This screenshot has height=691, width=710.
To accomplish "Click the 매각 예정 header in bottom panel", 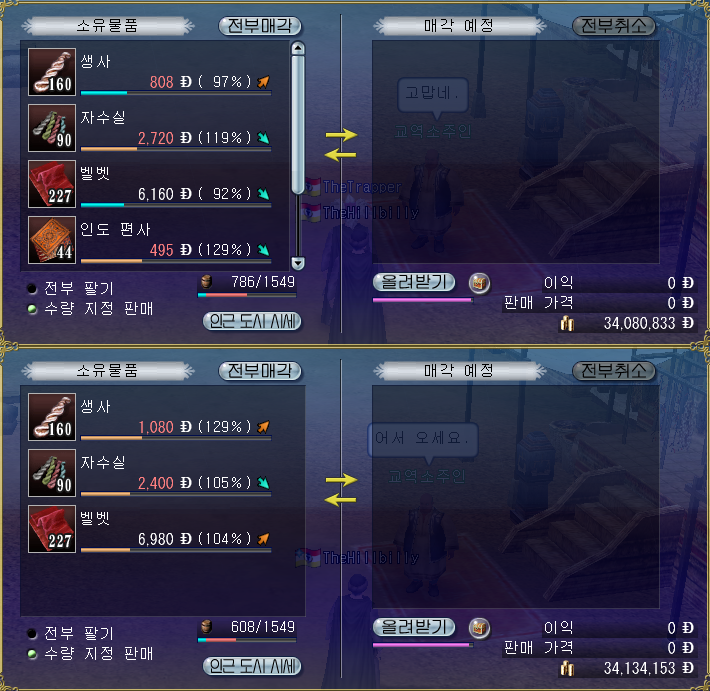I will coord(459,371).
